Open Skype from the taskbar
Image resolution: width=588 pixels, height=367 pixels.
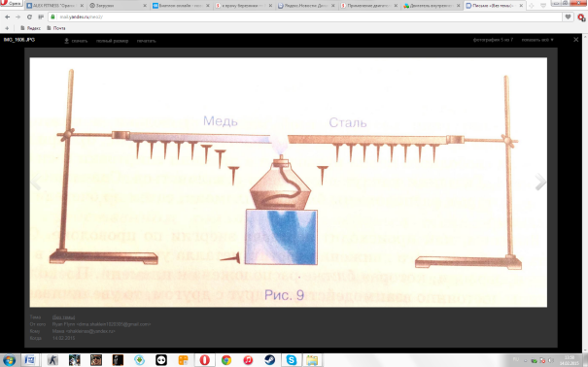pos(292,360)
